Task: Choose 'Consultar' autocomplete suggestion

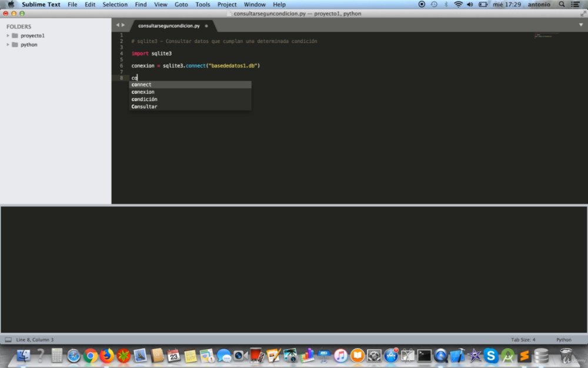Action: coord(190,107)
